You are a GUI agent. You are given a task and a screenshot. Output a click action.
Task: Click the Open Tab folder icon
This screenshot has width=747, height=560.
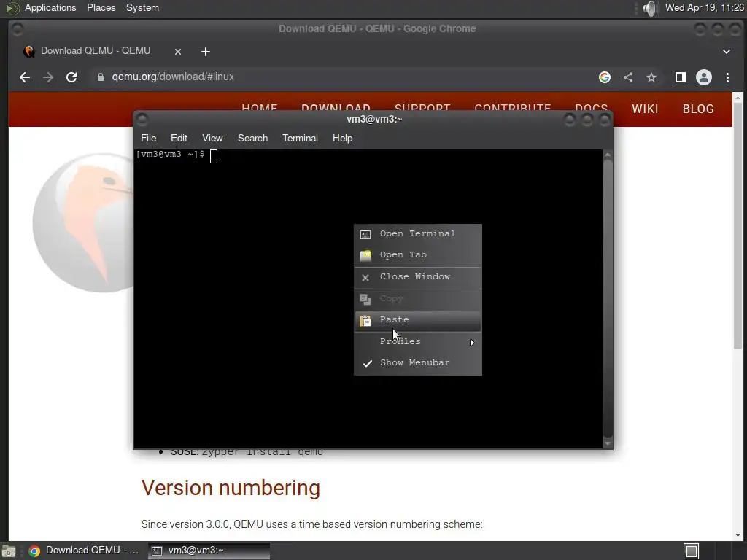click(365, 256)
